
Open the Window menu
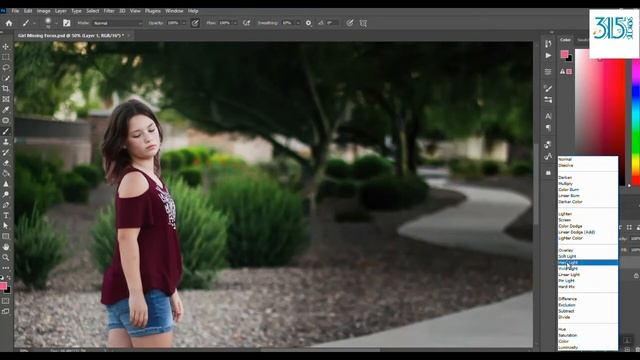point(174,11)
